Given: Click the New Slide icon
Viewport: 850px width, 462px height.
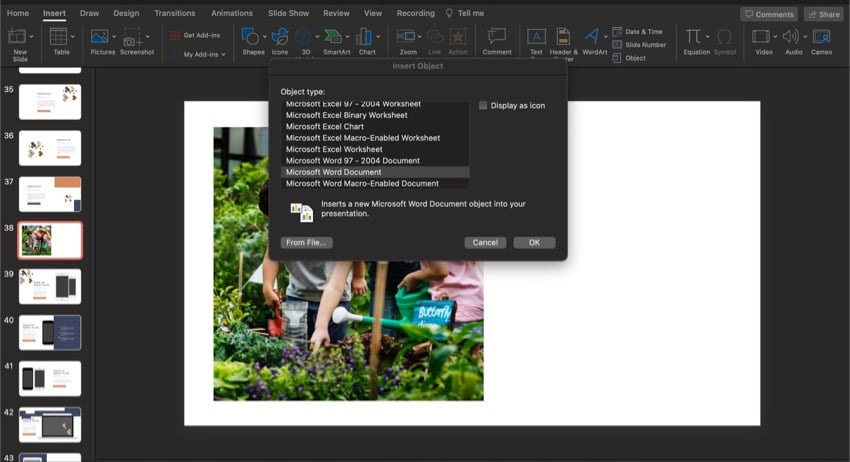Looking at the screenshot, I should click(x=17, y=38).
